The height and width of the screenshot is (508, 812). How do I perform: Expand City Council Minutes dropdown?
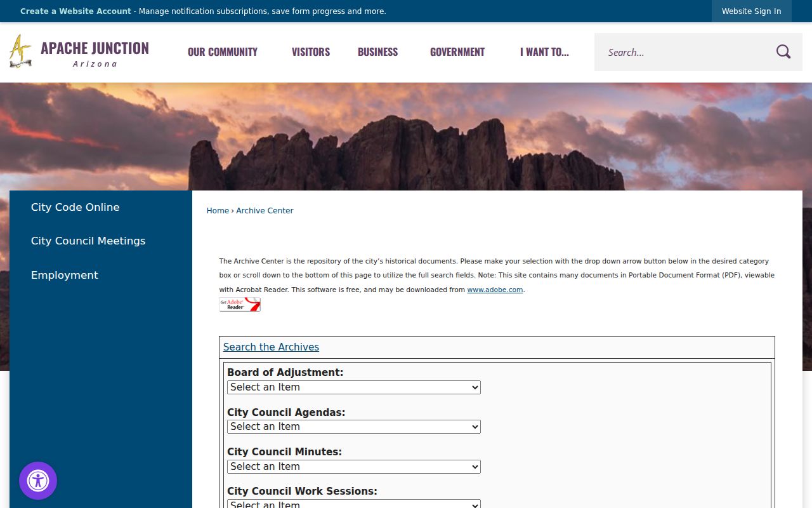click(354, 467)
